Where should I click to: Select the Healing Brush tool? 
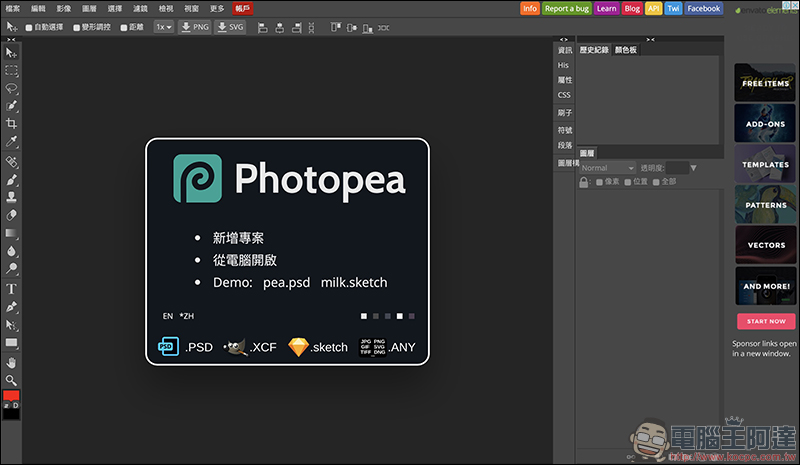click(11, 162)
